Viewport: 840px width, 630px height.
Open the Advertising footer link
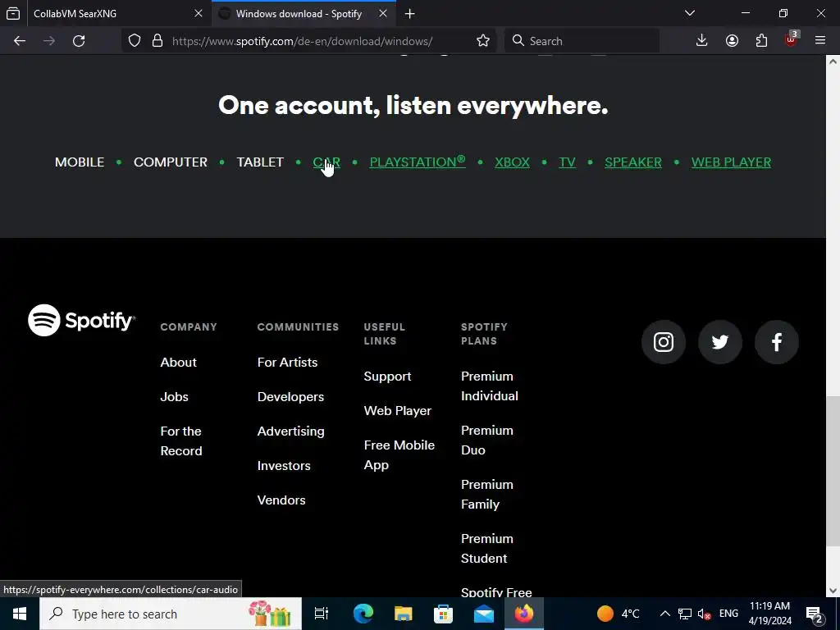pyautogui.click(x=291, y=431)
